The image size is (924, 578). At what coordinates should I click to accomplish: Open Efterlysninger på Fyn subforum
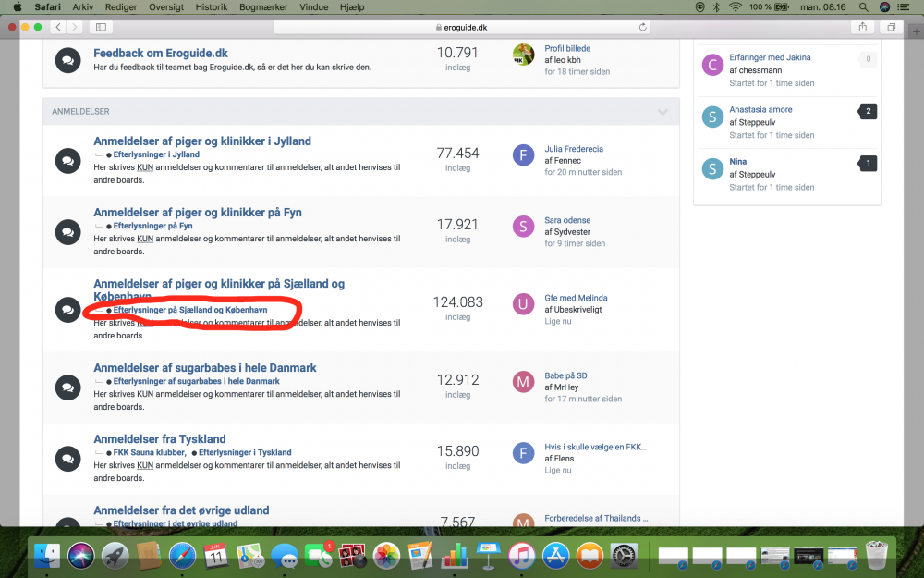coord(152,226)
